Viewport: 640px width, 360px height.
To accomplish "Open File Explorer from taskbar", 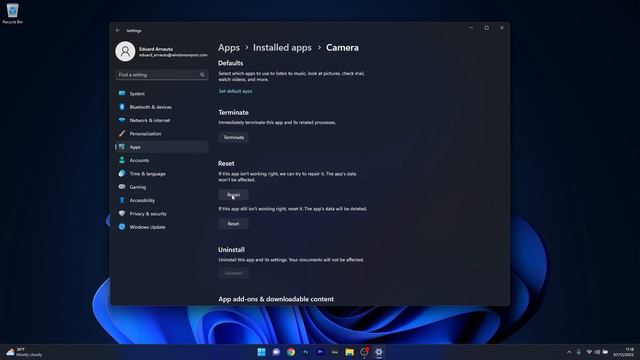I will click(349, 352).
